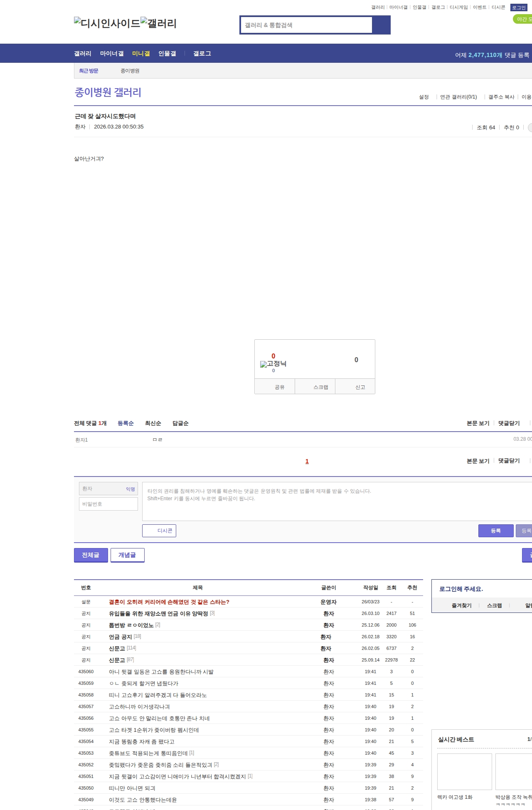Open the 렉카 여고생 1화 thumbnail
Image resolution: width=532 pixels, height=810 pixels.
[464, 772]
